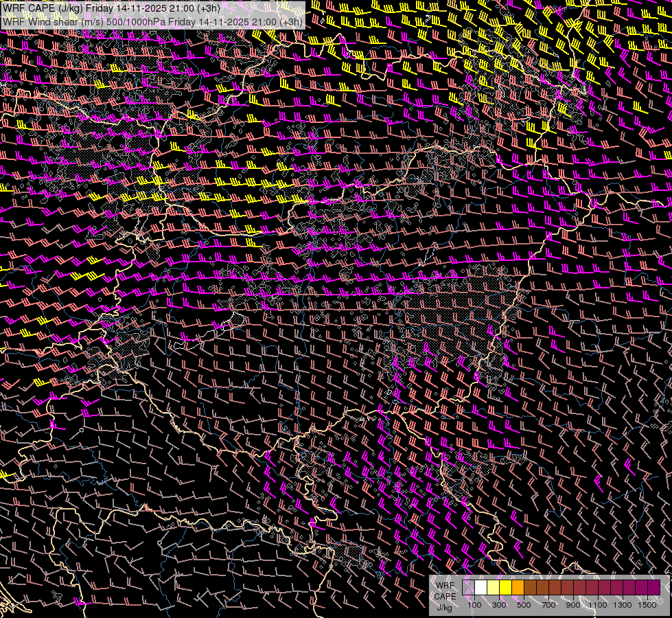Select the pale yellow CAPE legend swatch
The width and height of the screenshot is (672, 618).
[494, 588]
